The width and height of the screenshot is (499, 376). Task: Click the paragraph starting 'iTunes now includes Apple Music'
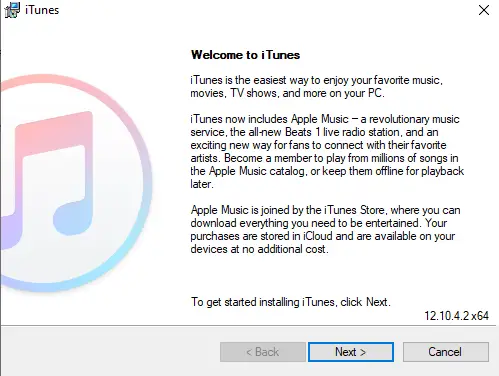pos(327,152)
